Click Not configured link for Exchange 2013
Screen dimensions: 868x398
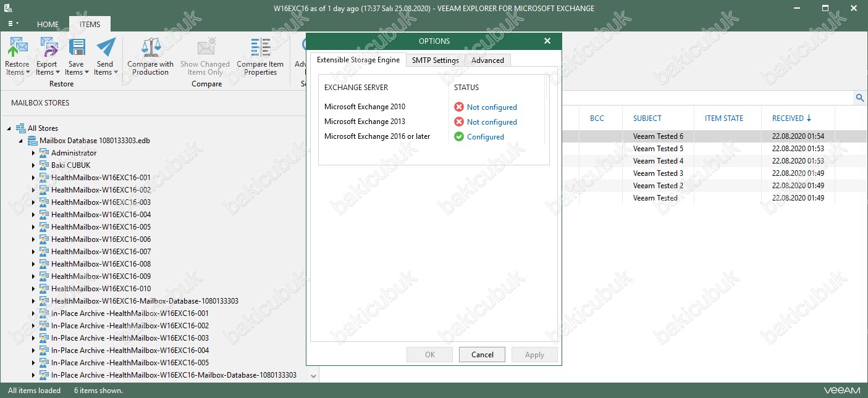tap(492, 122)
